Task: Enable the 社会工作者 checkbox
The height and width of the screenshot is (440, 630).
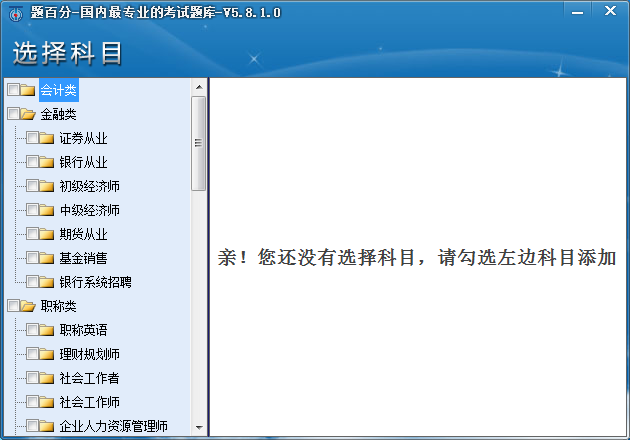Action: (x=33, y=378)
